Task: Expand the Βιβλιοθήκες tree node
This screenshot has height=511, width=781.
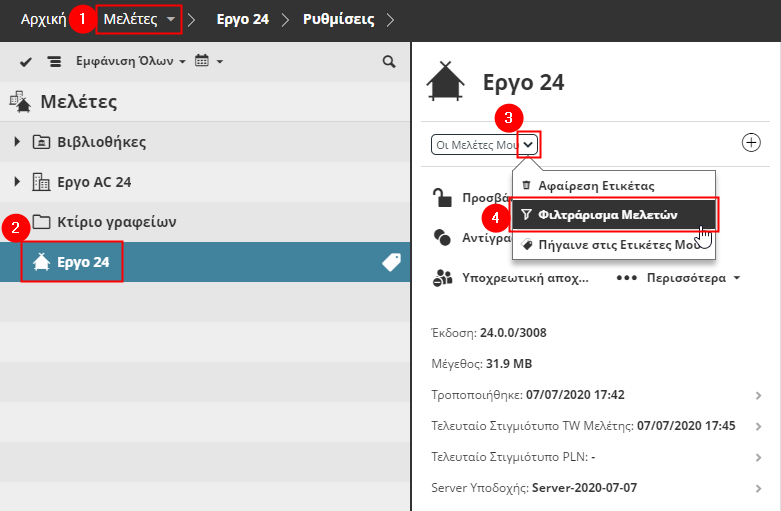Action: tap(17, 141)
